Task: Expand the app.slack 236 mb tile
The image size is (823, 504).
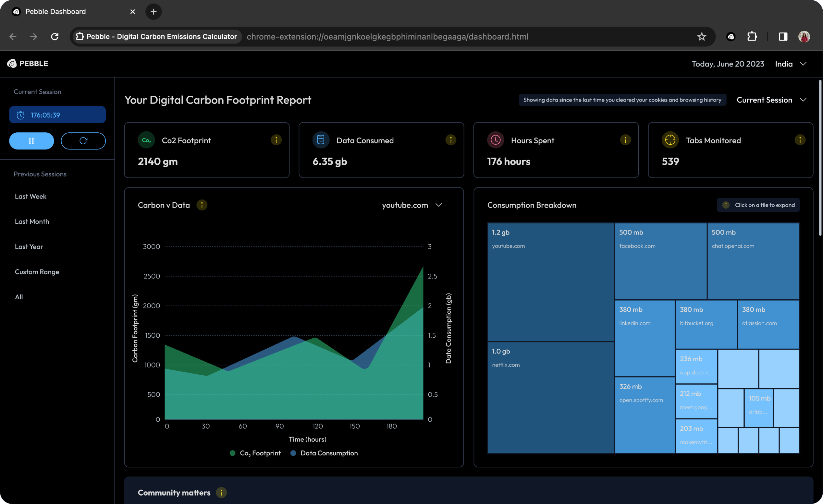Action: [x=696, y=366]
